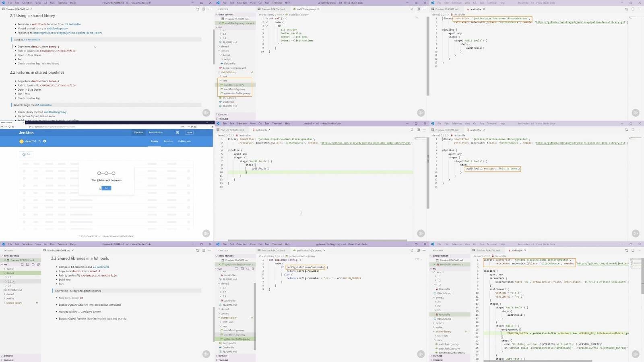Open the Terminal menu in auditTools.groovy window
644x362 pixels.
(x=277, y=3)
